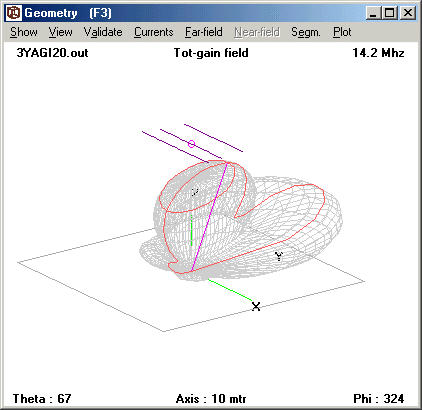
Task: Click the Axis : 10 mtr label
Action: point(211,399)
